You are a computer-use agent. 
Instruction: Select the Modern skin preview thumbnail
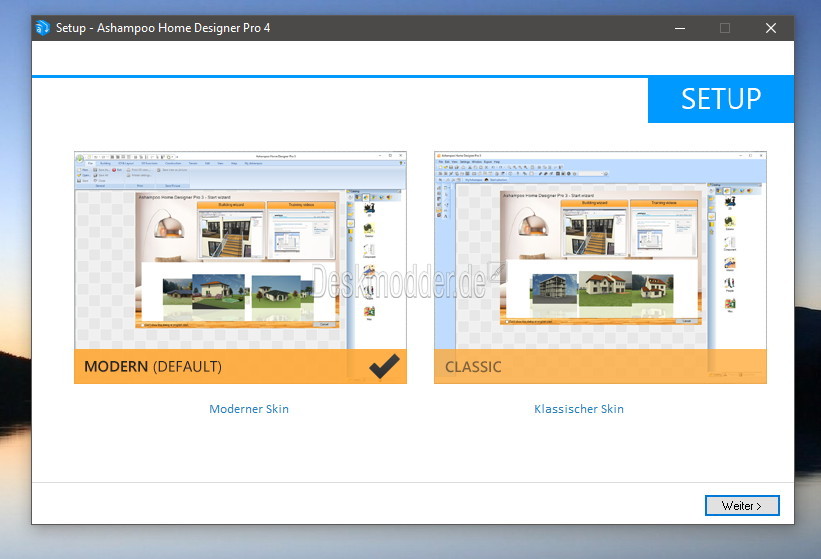pos(240,250)
